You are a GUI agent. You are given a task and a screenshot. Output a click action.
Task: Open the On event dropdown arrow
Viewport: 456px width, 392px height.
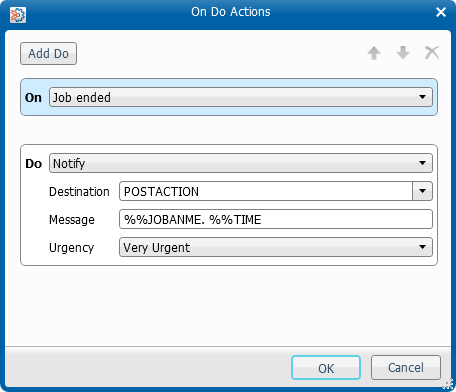click(422, 97)
